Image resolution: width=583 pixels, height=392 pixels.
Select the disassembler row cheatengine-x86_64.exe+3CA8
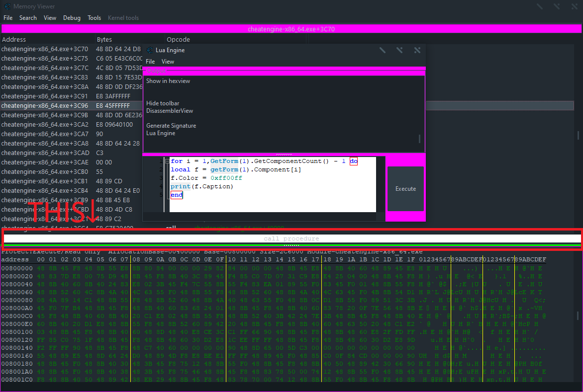(45, 144)
